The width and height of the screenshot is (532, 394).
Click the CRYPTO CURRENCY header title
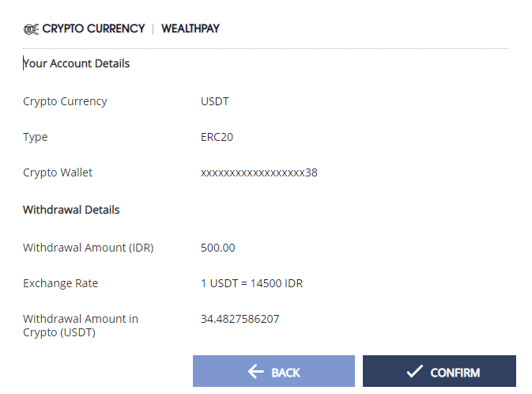coord(93,28)
